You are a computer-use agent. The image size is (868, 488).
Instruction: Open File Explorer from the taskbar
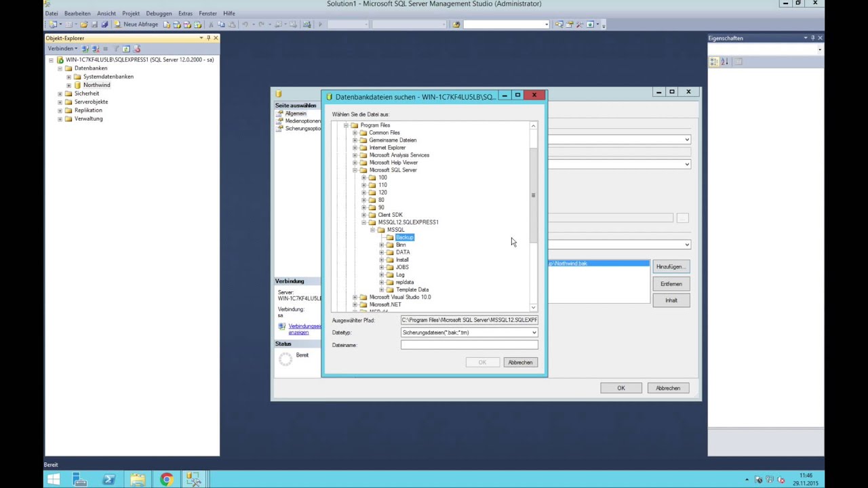click(x=138, y=480)
